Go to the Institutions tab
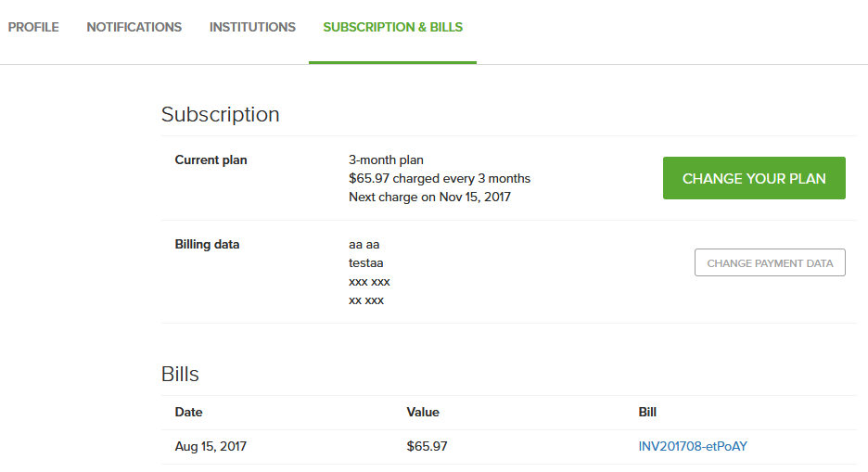Image resolution: width=868 pixels, height=472 pixels. tap(252, 27)
